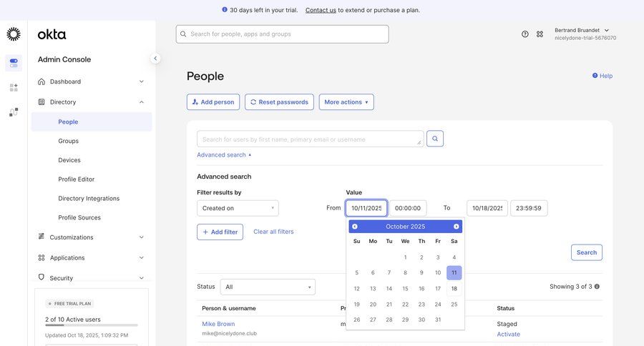Pick October 5 in the calendar
The width and height of the screenshot is (644, 346).
click(356, 272)
